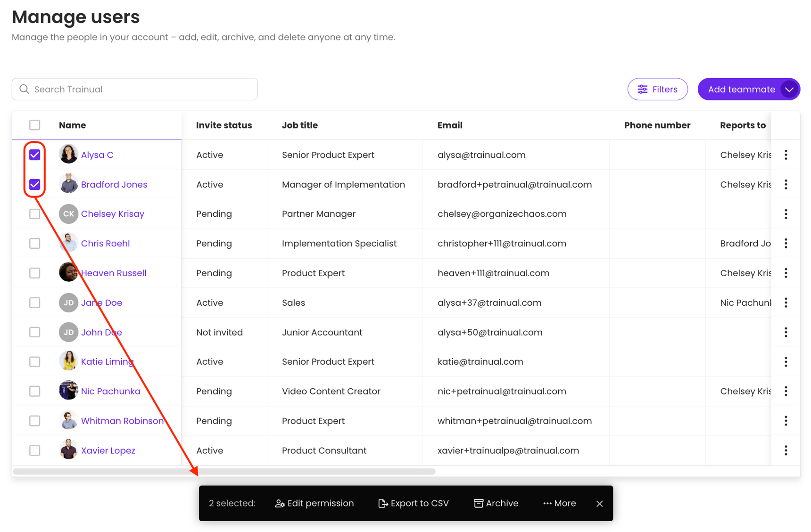This screenshot has height=532, width=811.
Task: Open Nic Pachunka's profile link
Action: pyautogui.click(x=110, y=391)
